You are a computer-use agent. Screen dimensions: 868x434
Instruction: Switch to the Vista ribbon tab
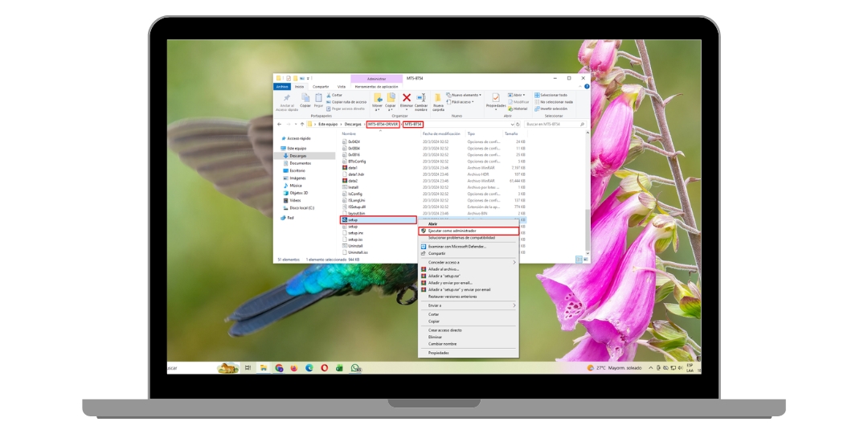coord(341,86)
